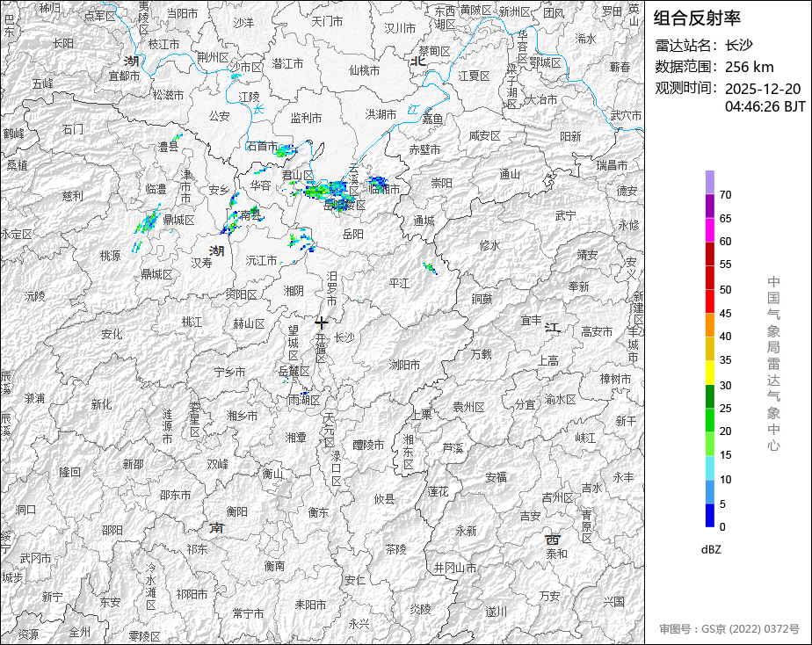Click the radar echo patch beside 临湘市
812x645 pixels.
pyautogui.click(x=377, y=182)
